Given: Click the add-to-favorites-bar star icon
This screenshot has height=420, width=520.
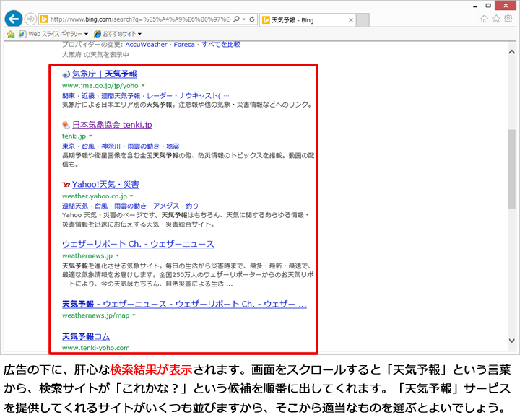Looking at the screenshot, I should tap(11, 34).
